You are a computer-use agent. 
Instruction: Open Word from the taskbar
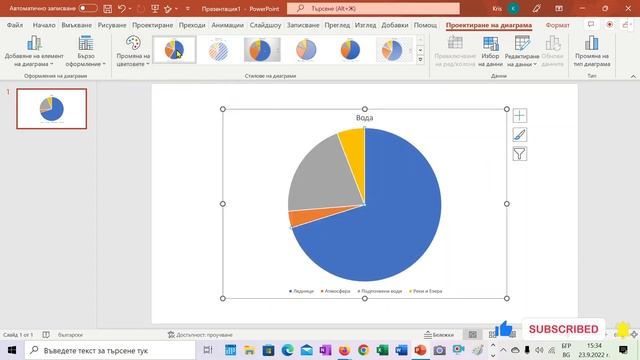(x=401, y=350)
